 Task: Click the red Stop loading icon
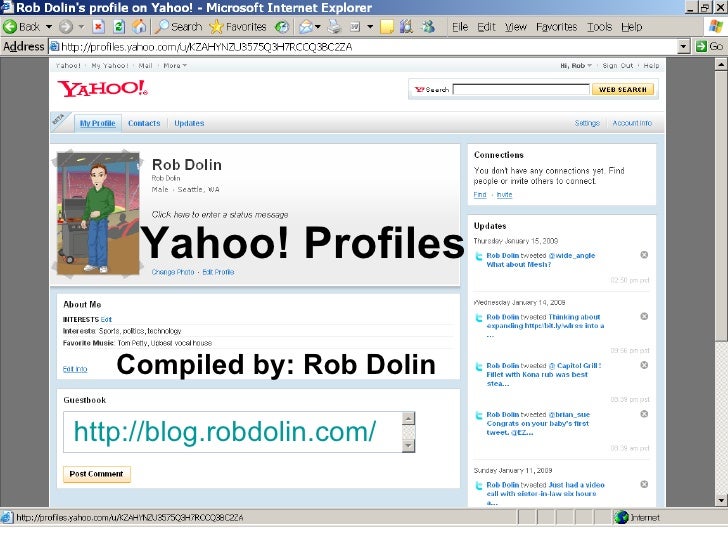point(98,27)
